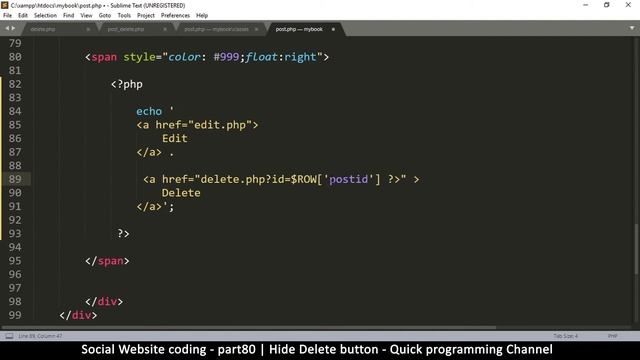The image size is (640, 360).
Task: Select the active post.php — mybook tab
Action: 299,29
